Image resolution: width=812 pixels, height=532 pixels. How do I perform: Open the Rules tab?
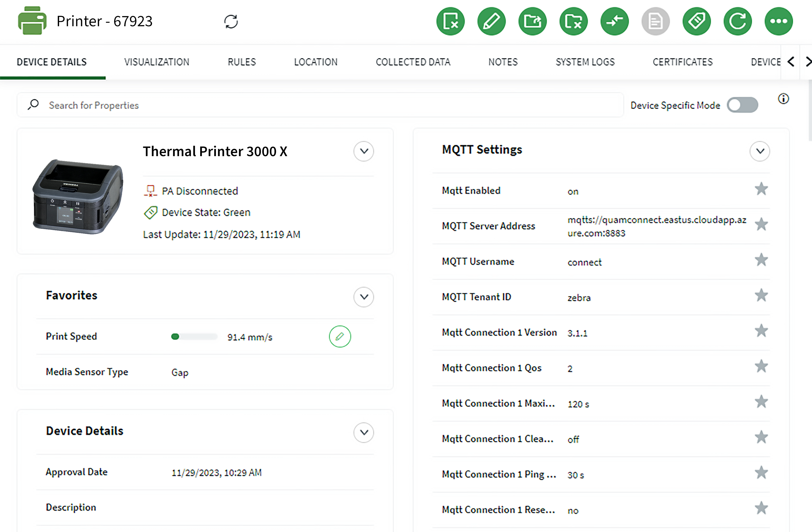pos(242,62)
